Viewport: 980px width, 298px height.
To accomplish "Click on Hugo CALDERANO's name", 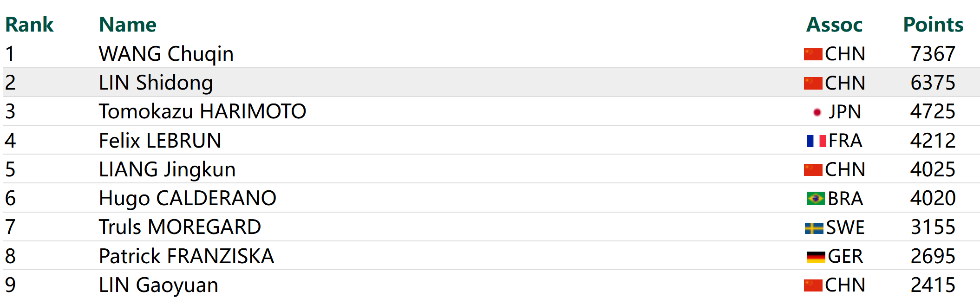I will [x=188, y=198].
